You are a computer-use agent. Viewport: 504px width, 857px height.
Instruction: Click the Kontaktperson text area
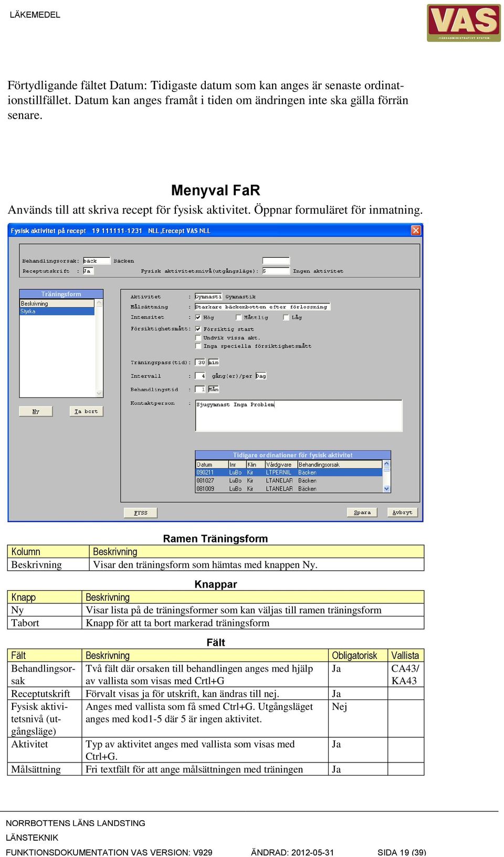[299, 416]
